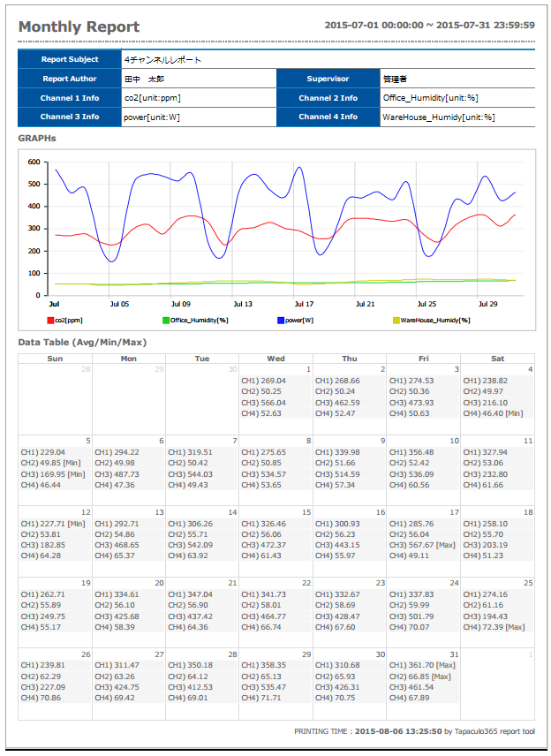Click "CH1) 347.04" on day 21
The height and width of the screenshot is (756, 551).
point(191,594)
